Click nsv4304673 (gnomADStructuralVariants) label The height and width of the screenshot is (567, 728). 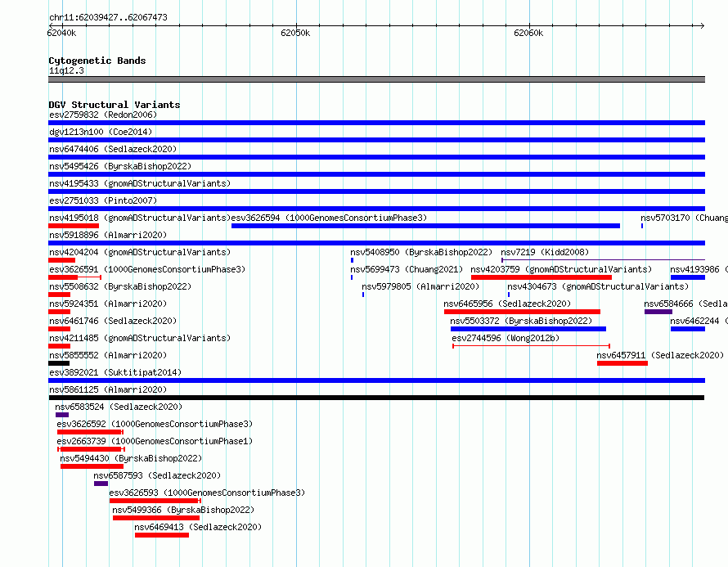pyautogui.click(x=598, y=286)
